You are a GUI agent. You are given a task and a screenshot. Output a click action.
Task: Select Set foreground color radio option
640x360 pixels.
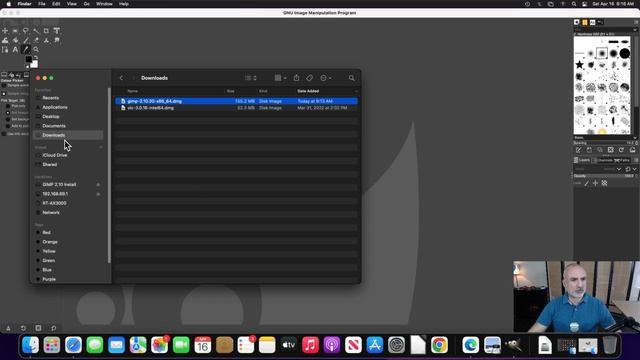8,112
